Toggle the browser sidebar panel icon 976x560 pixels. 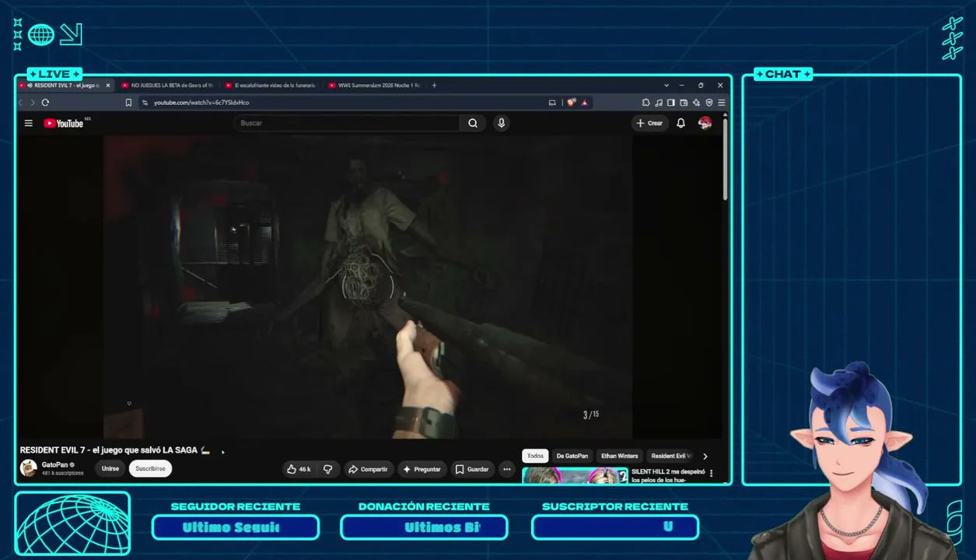[x=671, y=103]
